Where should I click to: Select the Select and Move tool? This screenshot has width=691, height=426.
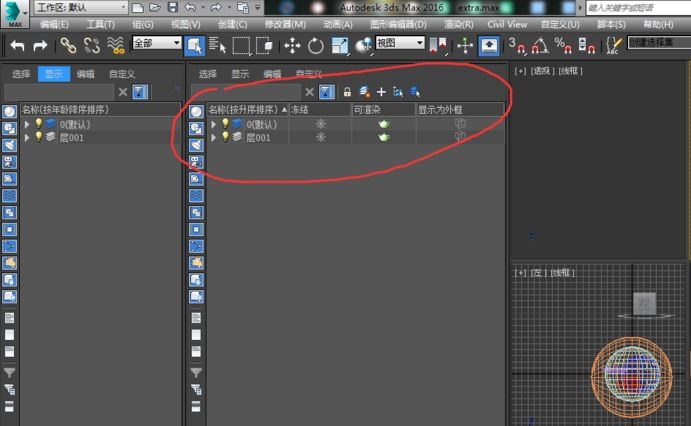pyautogui.click(x=292, y=46)
